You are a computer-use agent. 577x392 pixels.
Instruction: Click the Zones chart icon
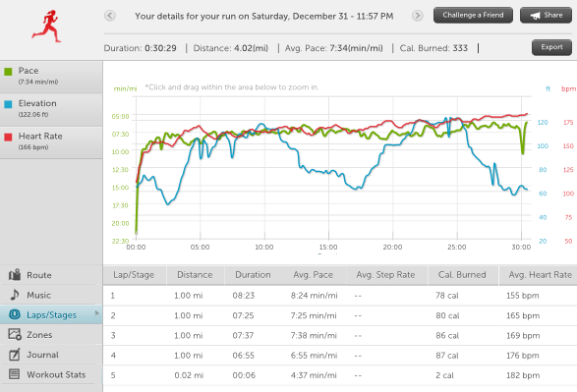(x=15, y=334)
